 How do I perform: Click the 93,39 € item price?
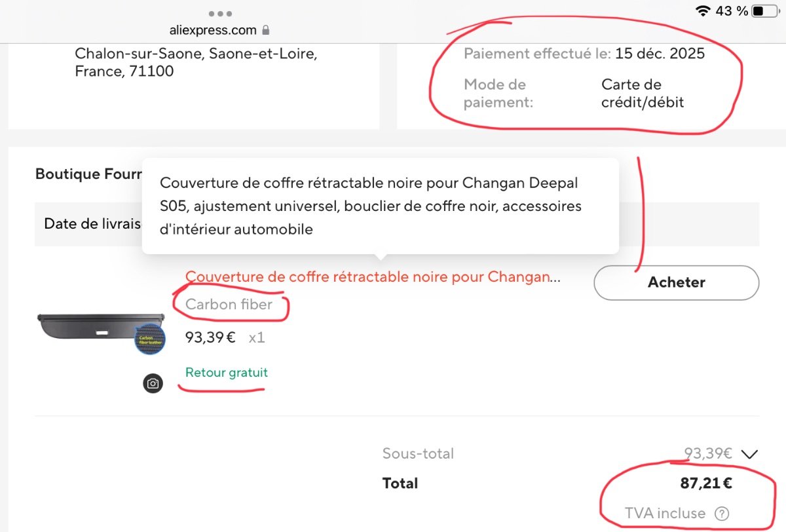click(210, 337)
